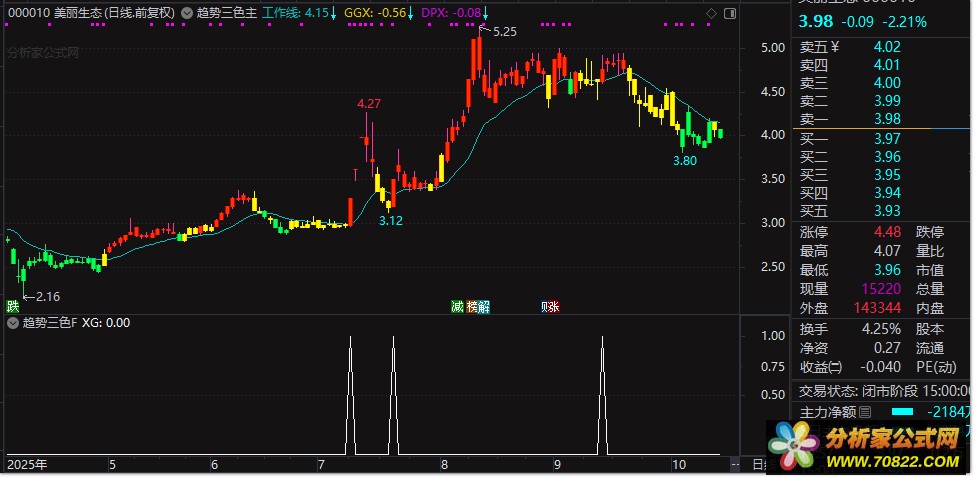Click the 4.27 high price label
The height and width of the screenshot is (478, 976).
coord(368,104)
